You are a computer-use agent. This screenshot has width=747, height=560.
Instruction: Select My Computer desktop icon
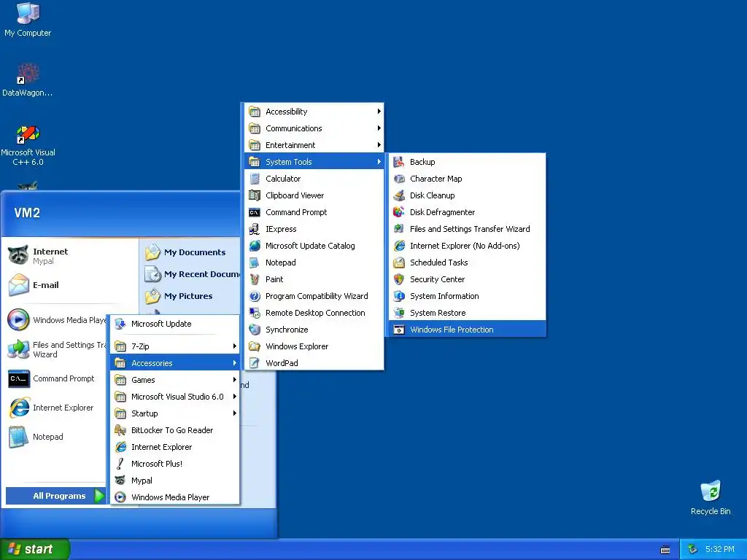[28, 20]
